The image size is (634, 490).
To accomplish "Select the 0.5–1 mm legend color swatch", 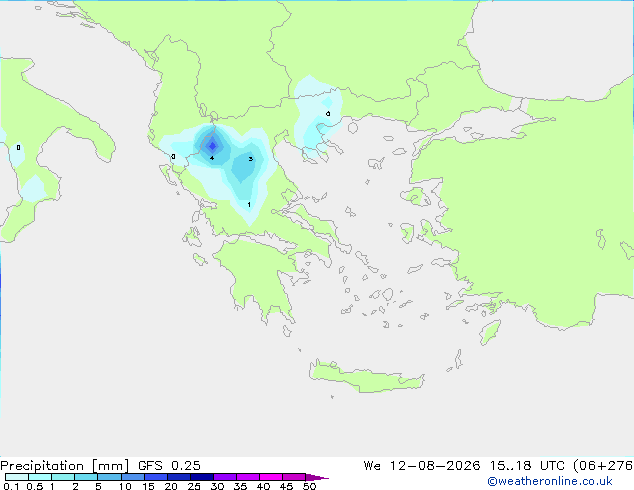I will (x=40, y=477).
